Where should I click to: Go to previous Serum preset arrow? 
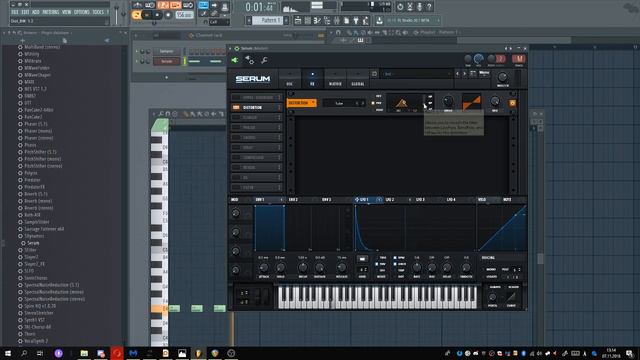pos(458,74)
